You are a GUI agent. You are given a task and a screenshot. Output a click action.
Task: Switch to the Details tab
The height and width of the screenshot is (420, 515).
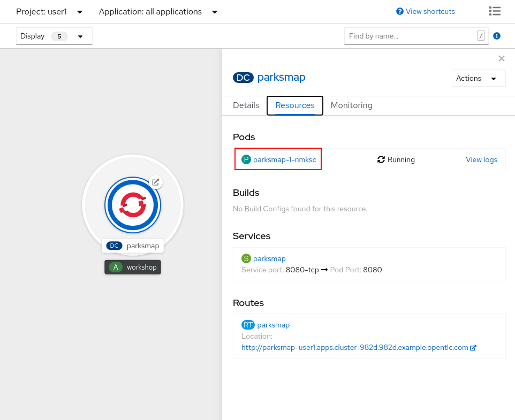(246, 105)
